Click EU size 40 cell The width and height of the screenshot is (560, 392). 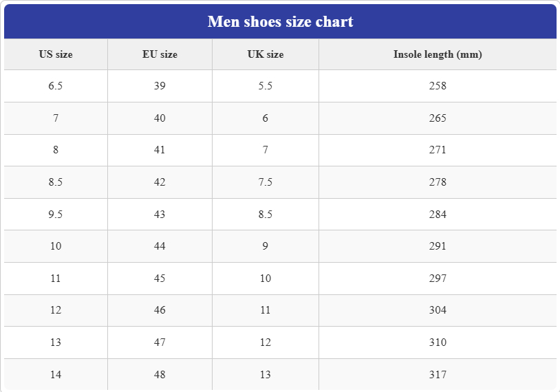(x=160, y=118)
